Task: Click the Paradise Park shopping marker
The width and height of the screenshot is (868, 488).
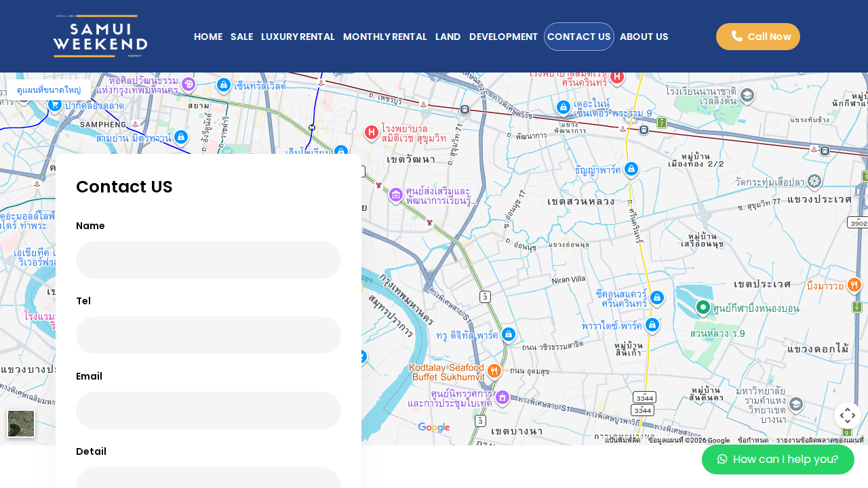Action: (x=652, y=325)
